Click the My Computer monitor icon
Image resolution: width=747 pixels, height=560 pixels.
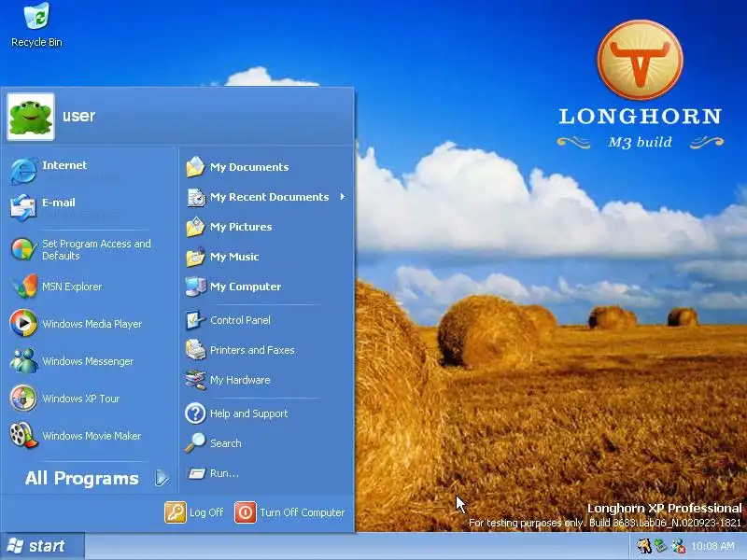[195, 287]
